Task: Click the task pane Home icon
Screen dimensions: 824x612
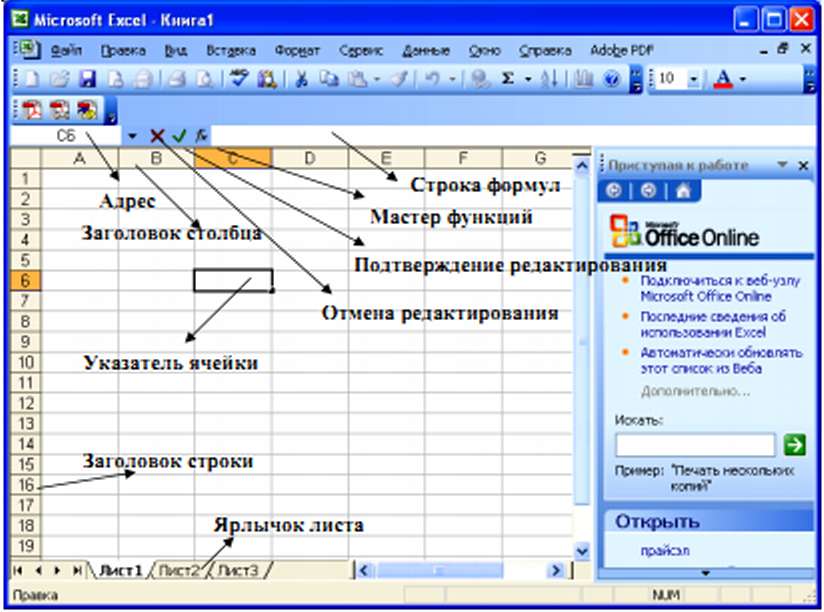Action: click(683, 190)
